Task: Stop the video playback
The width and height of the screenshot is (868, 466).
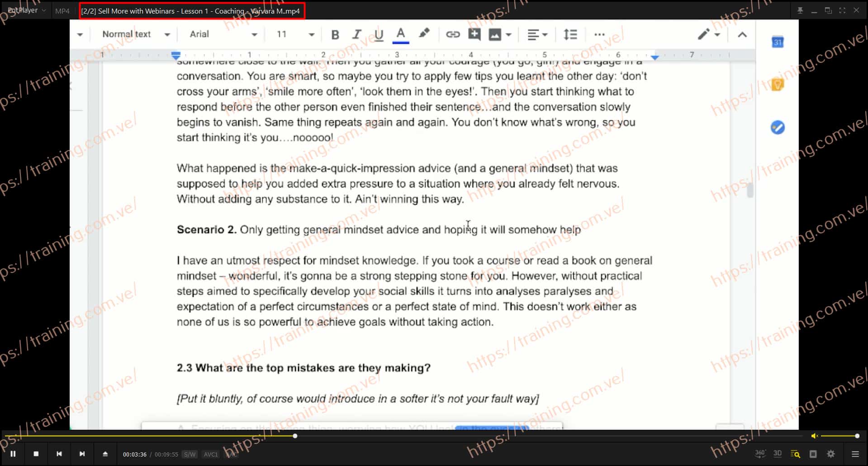Action: coord(36,454)
